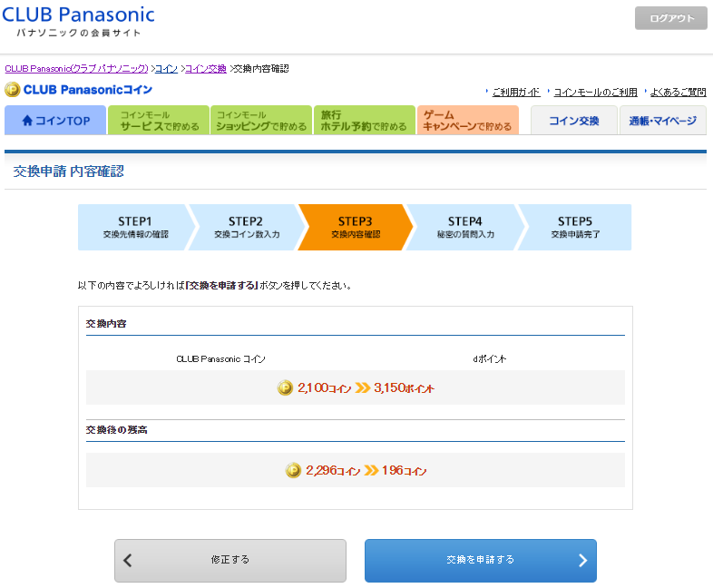Screen dimensions: 713x588
Task: Click STEP5 交換申請完了 step
Action: pos(575,227)
